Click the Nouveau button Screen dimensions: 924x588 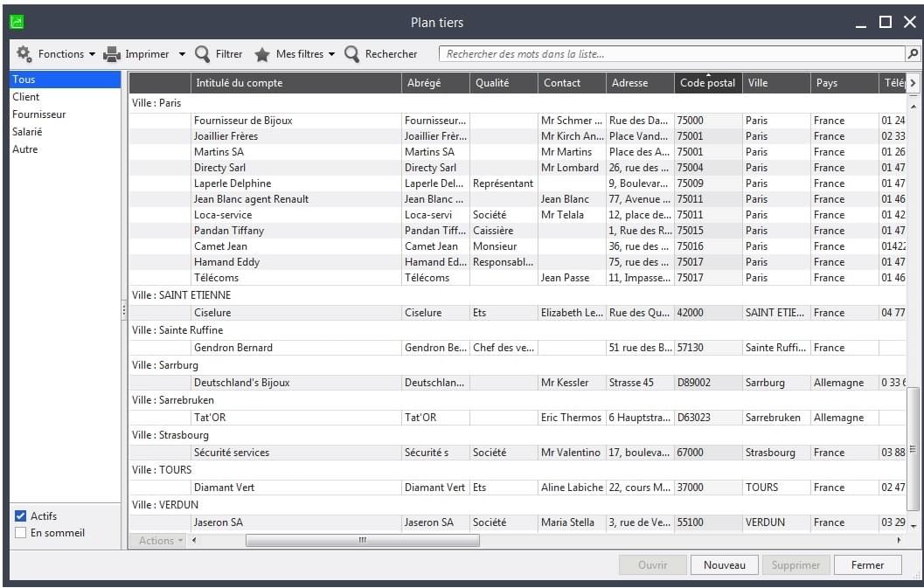tap(724, 565)
